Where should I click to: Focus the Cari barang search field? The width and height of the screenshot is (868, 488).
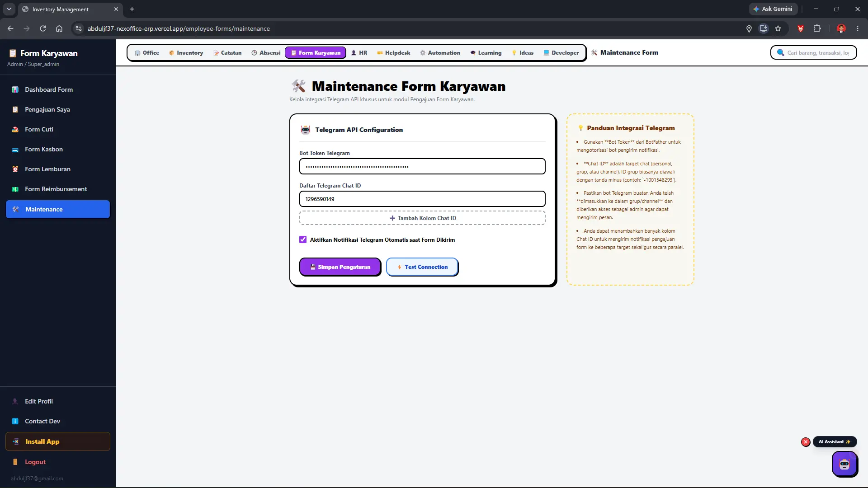coord(813,52)
